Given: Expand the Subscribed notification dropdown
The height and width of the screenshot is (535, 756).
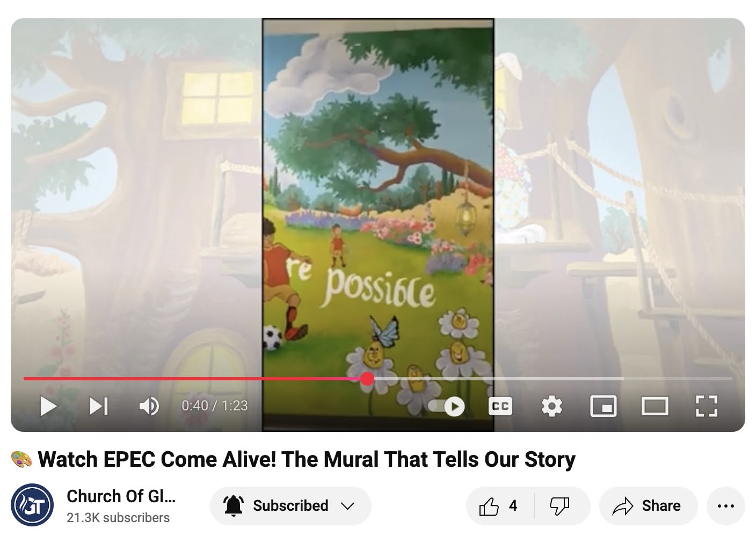Looking at the screenshot, I should [290, 506].
